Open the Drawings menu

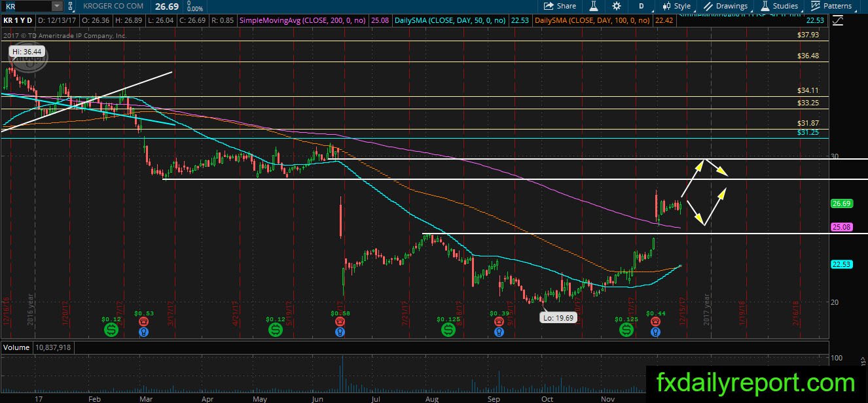coord(725,6)
